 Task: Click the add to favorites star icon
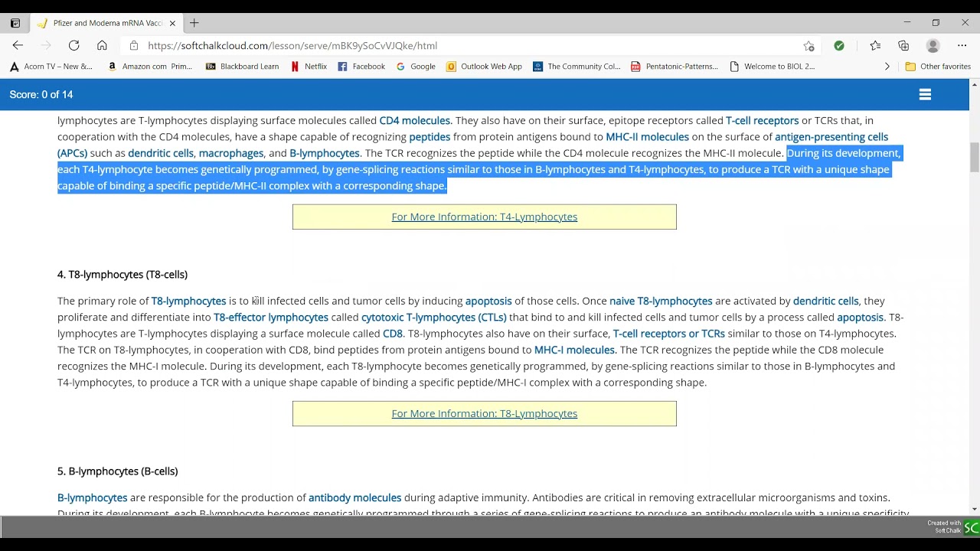coord(808,46)
